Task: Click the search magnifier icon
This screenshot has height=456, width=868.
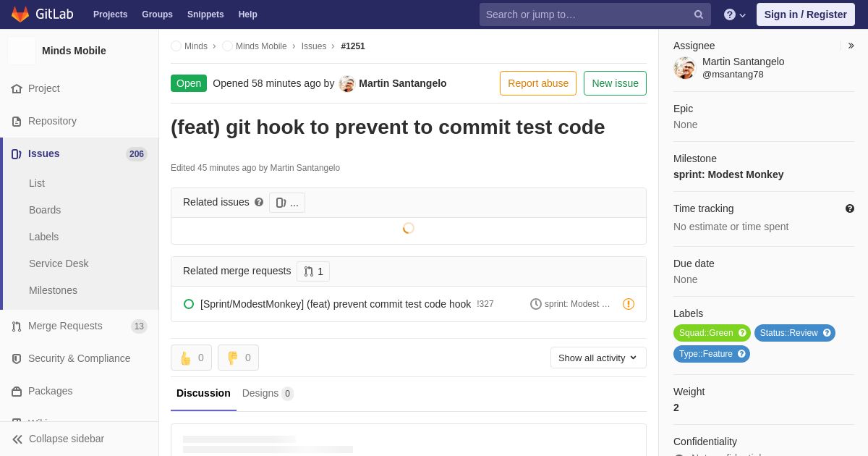Action: (x=699, y=14)
